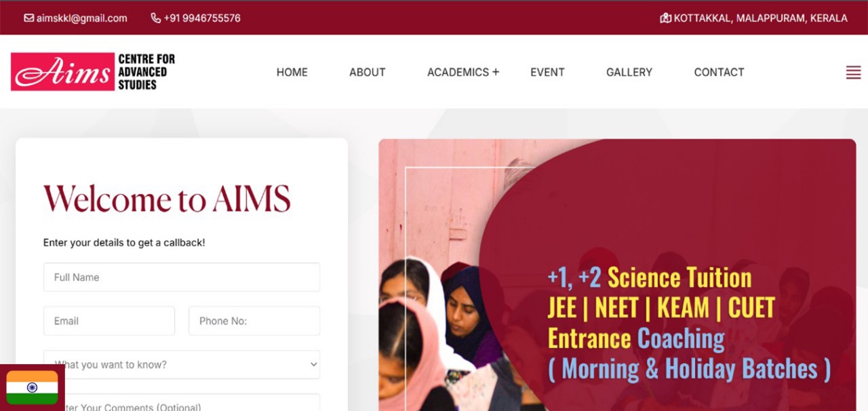Focus the Email input field
The image size is (868, 411).
point(109,321)
